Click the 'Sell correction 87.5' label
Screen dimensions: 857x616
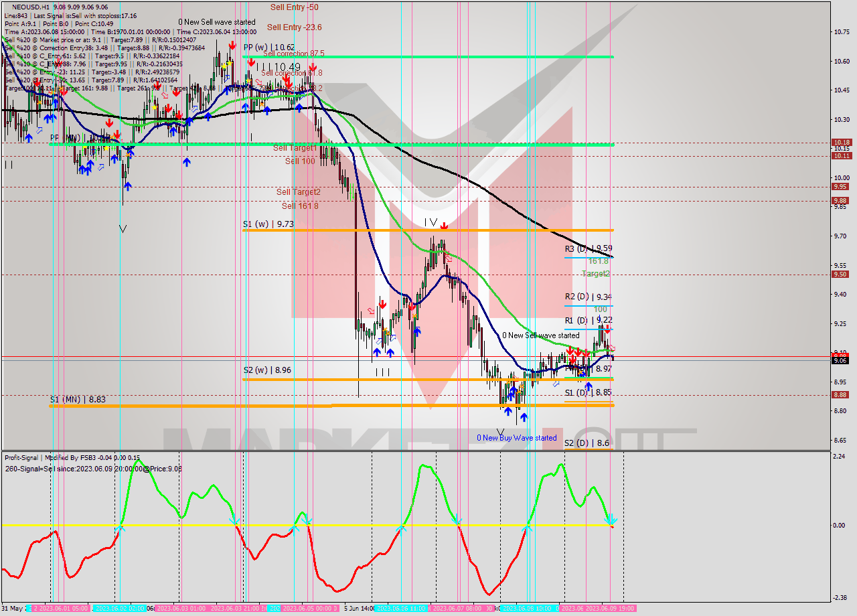[x=294, y=54]
